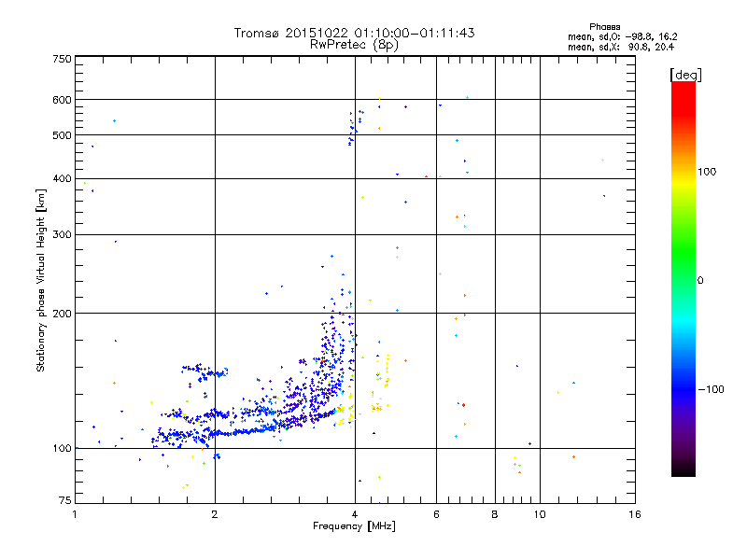Click the RwPretec (8p) subtitle

(354, 45)
